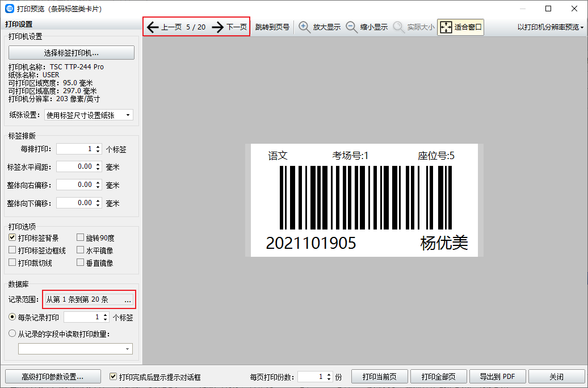This screenshot has width=588, height=388.
Task: Click the zoom in magnifier icon
Action: click(304, 27)
